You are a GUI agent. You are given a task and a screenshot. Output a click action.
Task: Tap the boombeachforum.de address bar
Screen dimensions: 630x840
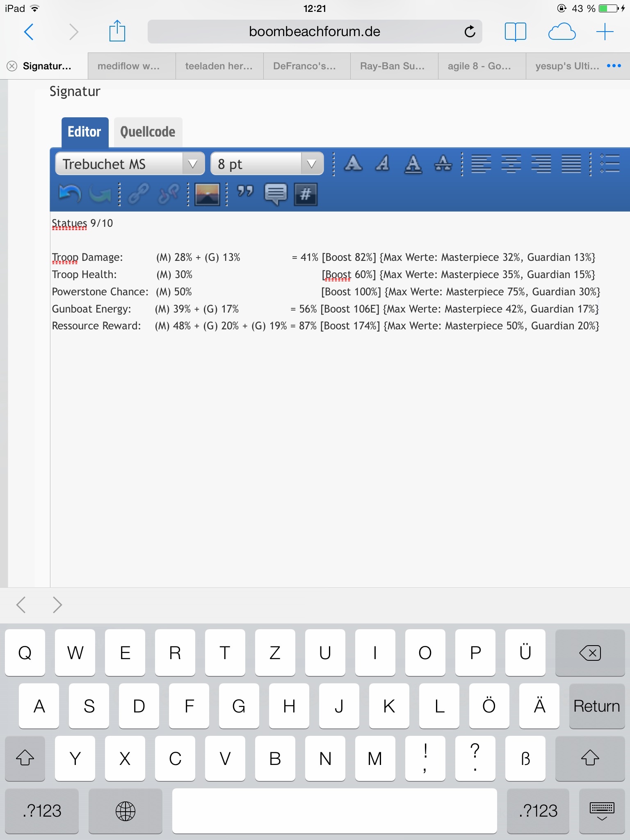coord(314,32)
